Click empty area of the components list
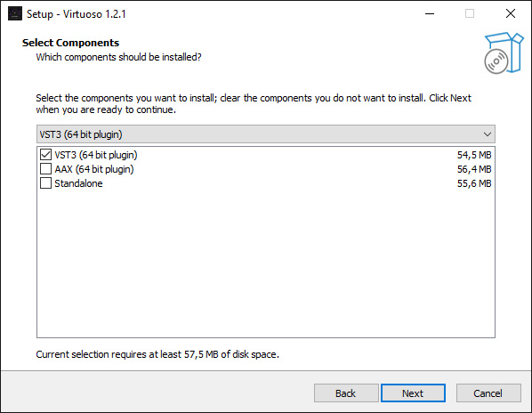532x413 pixels. point(266,263)
